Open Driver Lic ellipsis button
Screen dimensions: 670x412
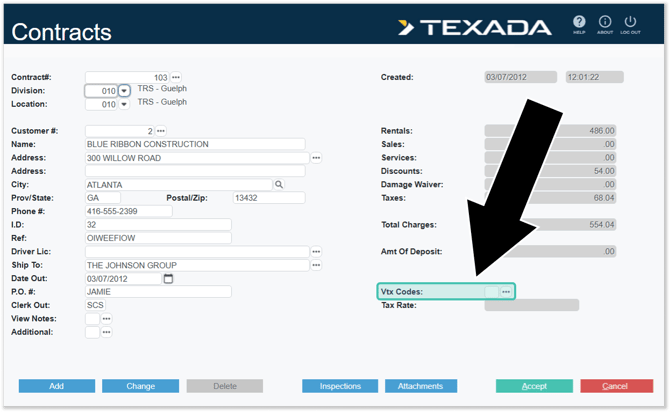click(316, 251)
